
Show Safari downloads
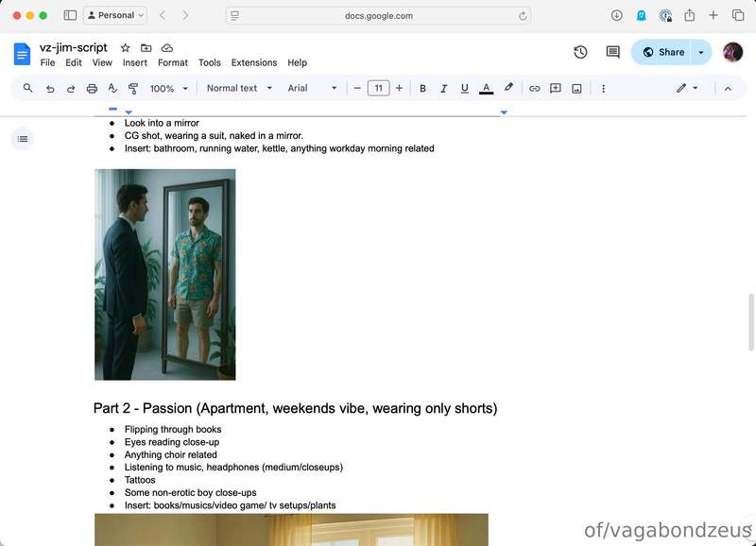(617, 15)
